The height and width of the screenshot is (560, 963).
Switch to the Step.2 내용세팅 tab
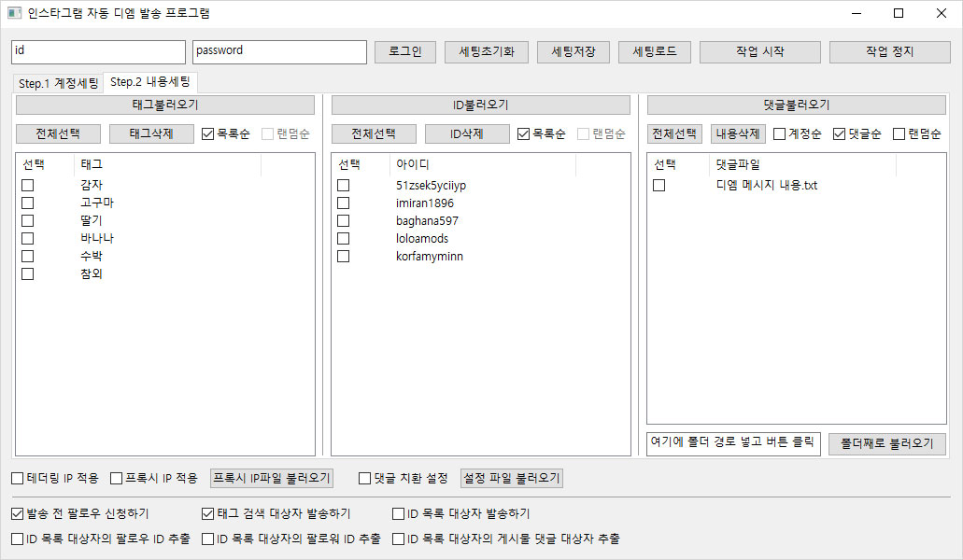point(150,81)
